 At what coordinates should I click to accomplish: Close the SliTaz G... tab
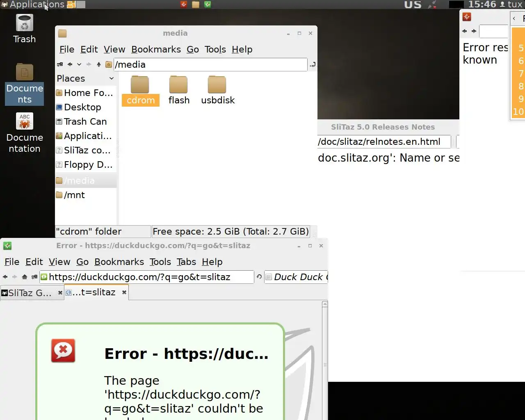coord(60,293)
